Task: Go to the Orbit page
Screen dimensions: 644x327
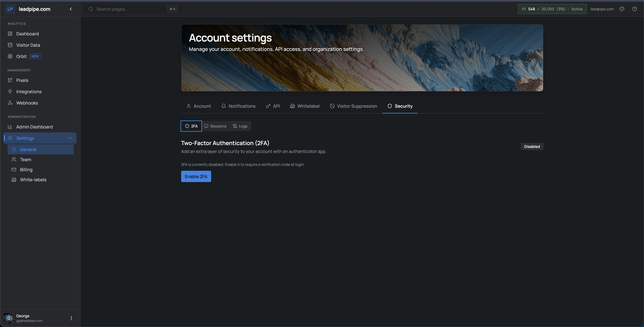Action: [22, 56]
